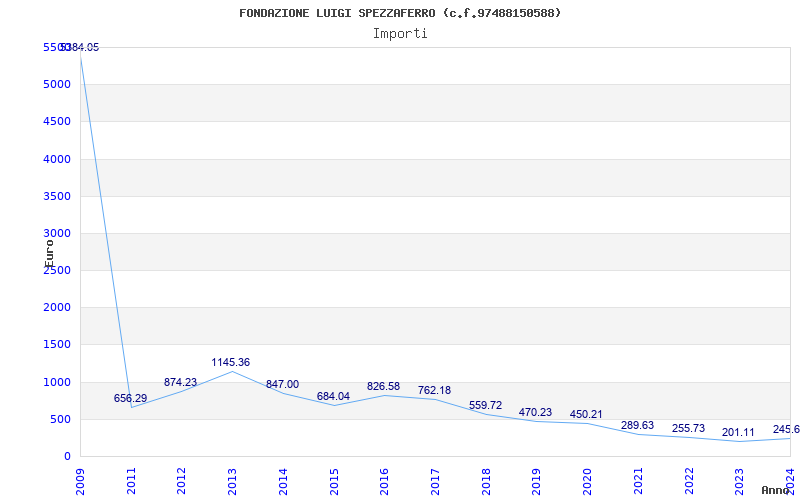Click the chart title Fondazione Luigi Spezzaferro
This screenshot has height=500, width=800.
(400, 13)
